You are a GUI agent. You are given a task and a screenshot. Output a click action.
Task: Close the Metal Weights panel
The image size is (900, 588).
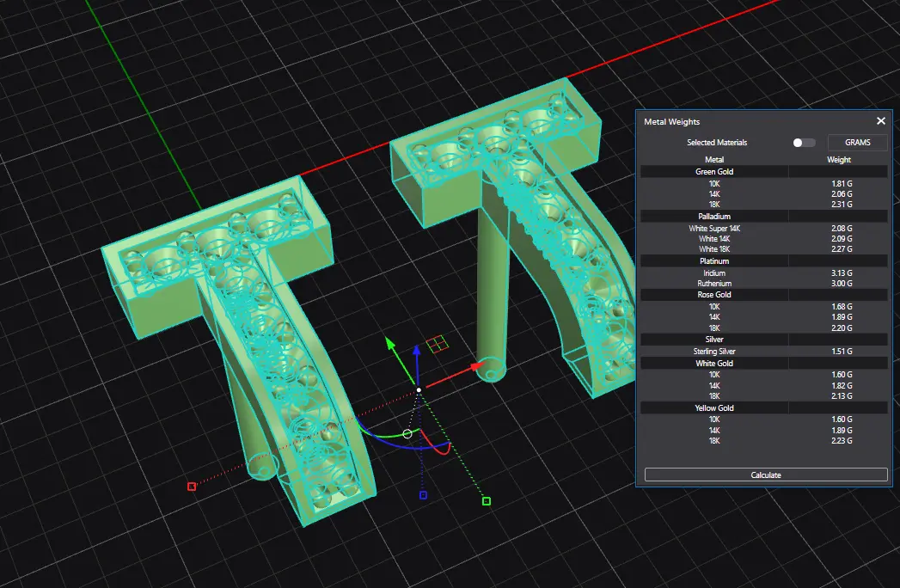tap(880, 122)
